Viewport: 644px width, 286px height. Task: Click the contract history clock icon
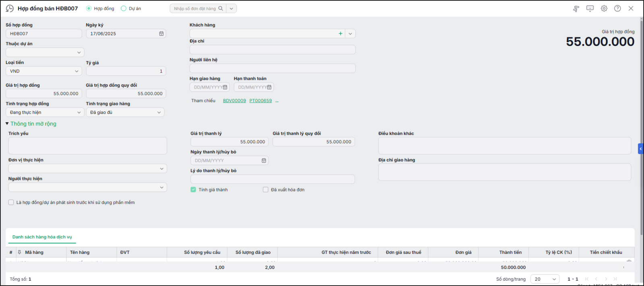point(10,8)
